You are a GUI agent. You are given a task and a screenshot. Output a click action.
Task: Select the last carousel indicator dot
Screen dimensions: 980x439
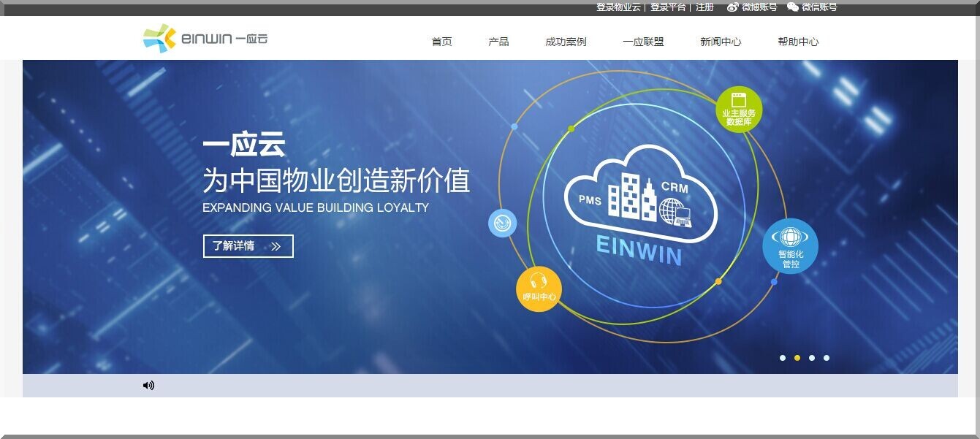(827, 358)
